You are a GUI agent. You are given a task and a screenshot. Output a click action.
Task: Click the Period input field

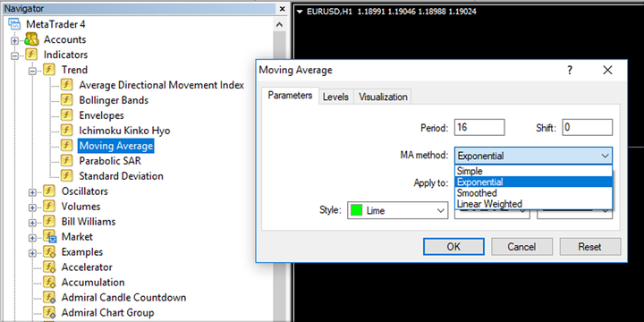479,127
